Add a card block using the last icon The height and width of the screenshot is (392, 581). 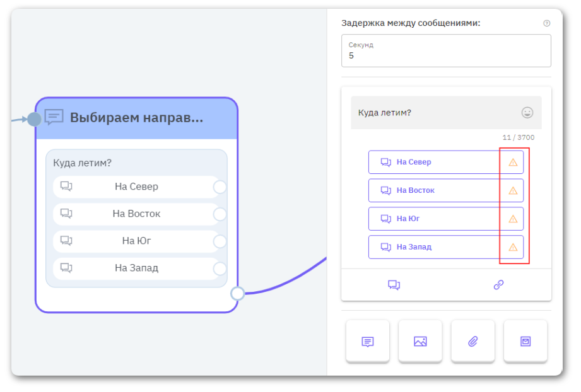[x=525, y=342]
